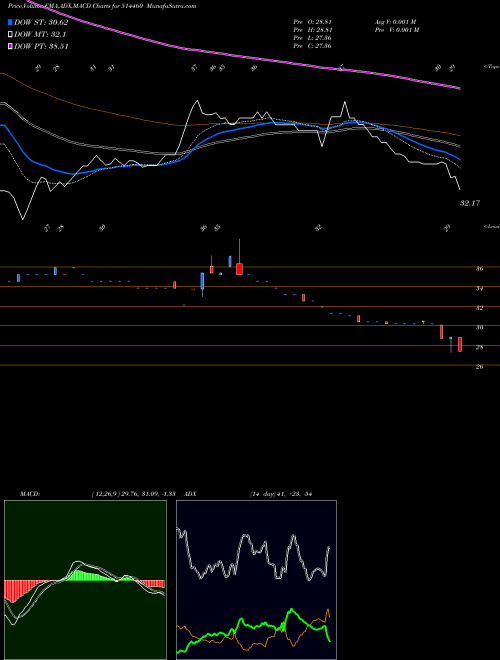Click the 32 price axis label
The image size is (500, 660).
pos(479,308)
